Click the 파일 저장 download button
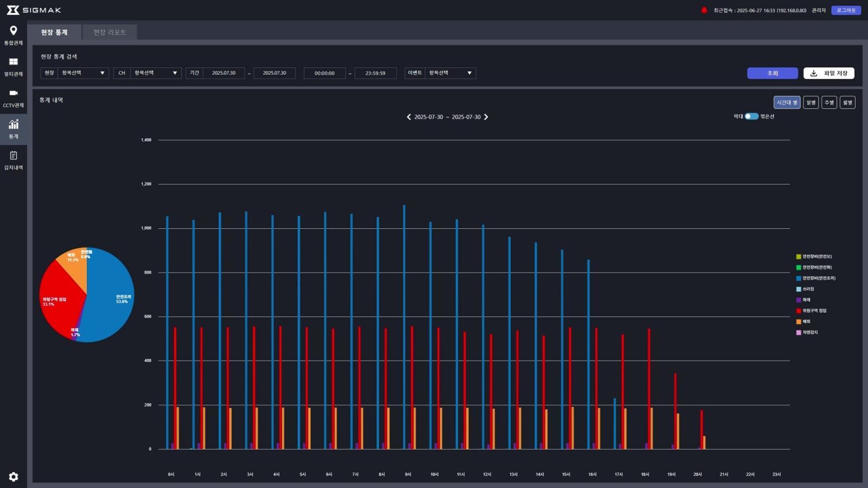The image size is (868, 488). 828,73
